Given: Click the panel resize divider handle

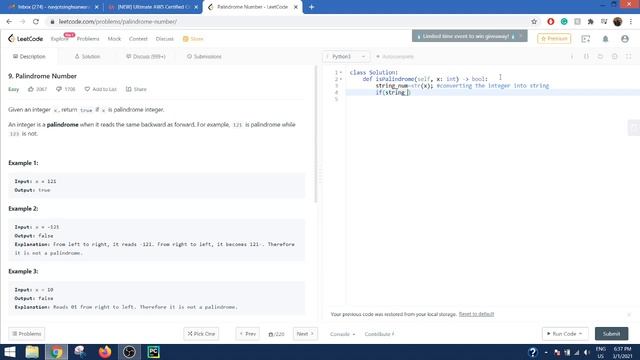Looking at the screenshot, I should pos(320,176).
